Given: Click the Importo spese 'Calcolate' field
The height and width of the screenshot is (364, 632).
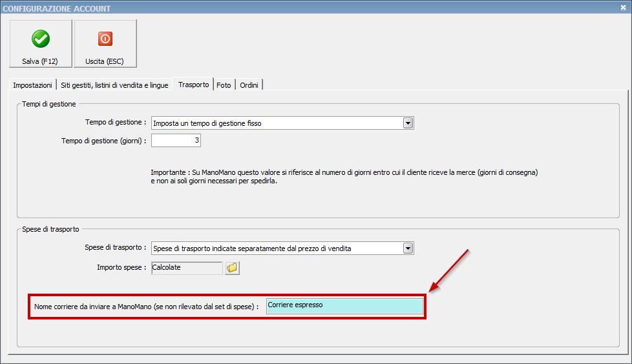Looking at the screenshot, I should (x=186, y=268).
